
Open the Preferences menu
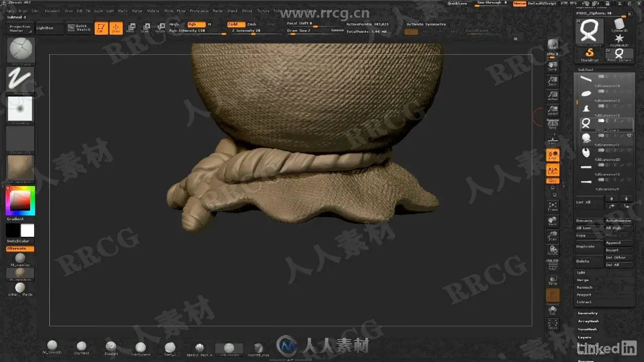199,11
